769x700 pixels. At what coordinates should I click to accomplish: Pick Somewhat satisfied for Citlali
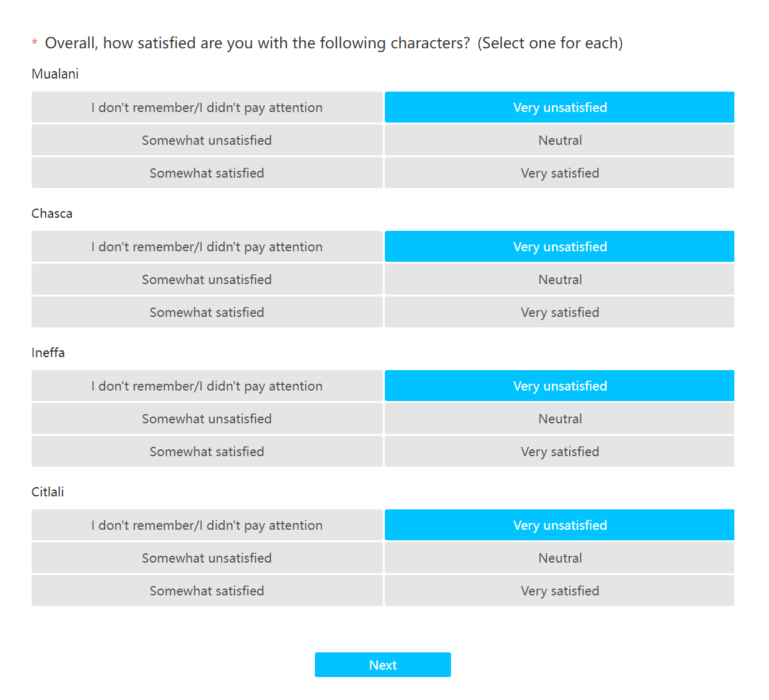tap(207, 590)
